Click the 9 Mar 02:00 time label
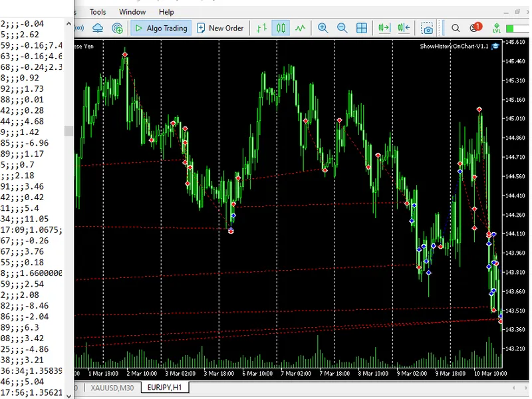This screenshot has width=532, height=399. (x=412, y=373)
